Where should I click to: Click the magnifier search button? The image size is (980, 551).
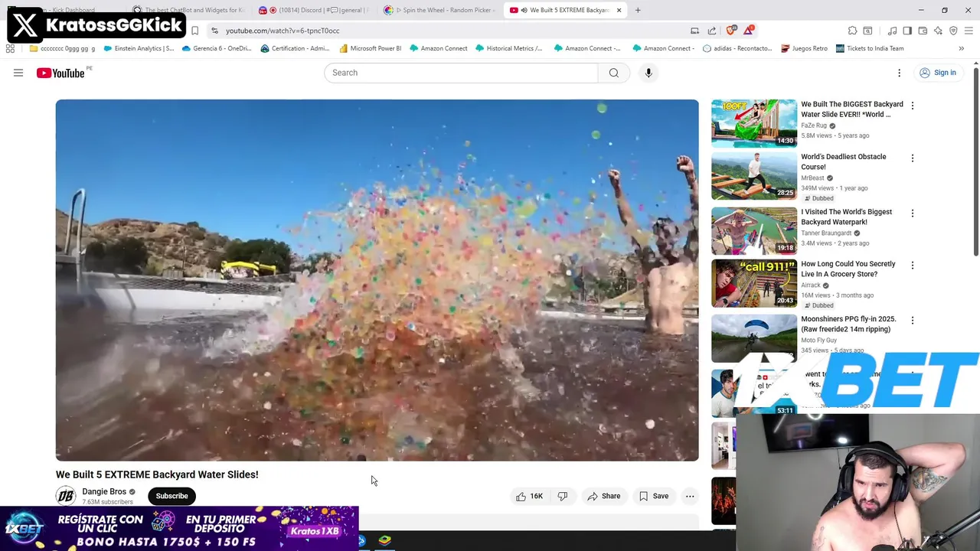[614, 73]
